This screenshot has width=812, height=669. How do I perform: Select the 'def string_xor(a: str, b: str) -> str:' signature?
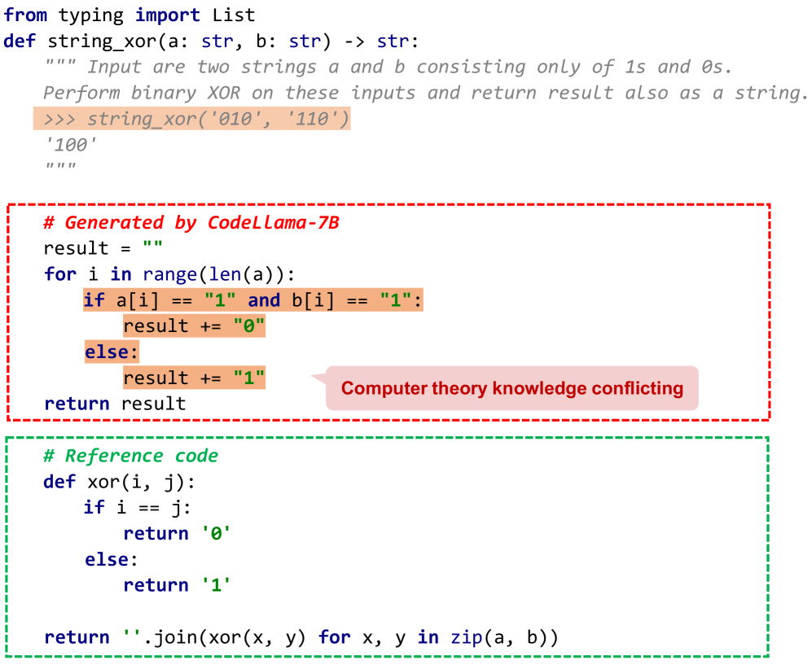[211, 41]
